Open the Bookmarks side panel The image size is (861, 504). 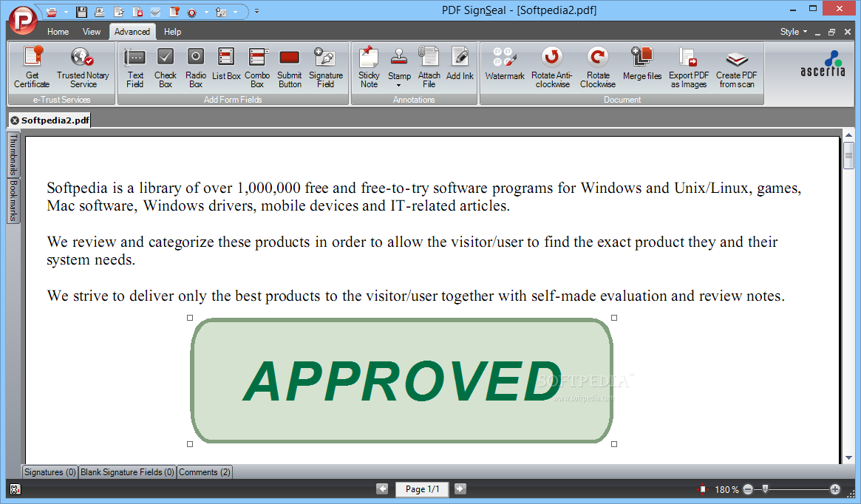[13, 201]
